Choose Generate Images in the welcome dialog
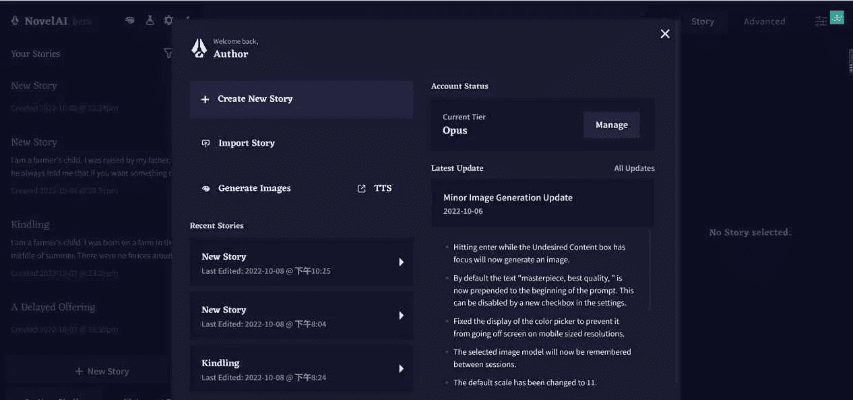Viewport: 853px width, 400px height. pos(254,188)
